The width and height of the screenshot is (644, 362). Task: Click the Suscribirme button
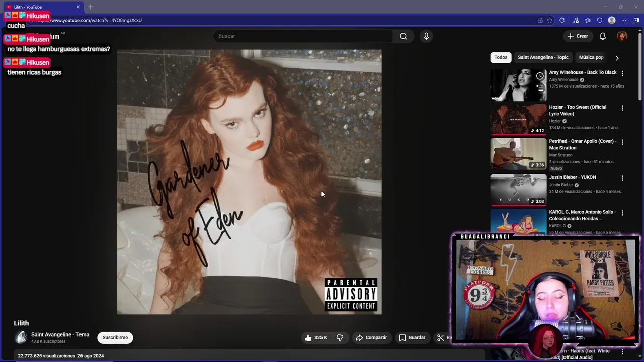coord(115,338)
